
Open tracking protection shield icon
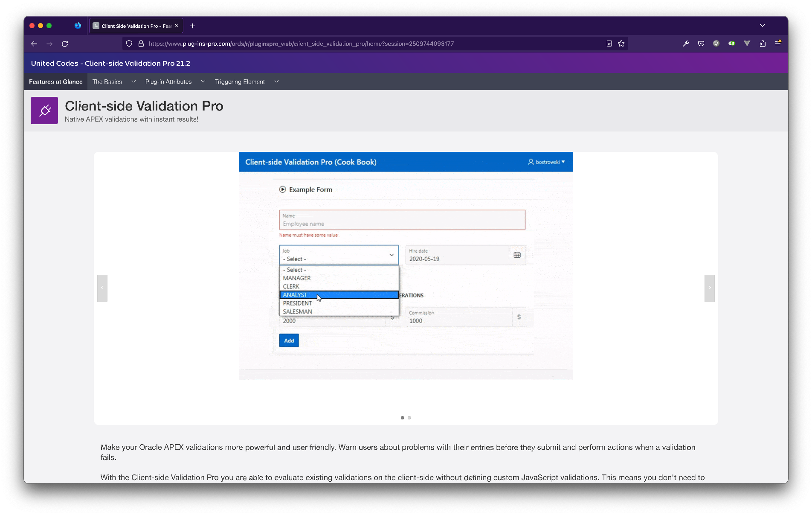[129, 44]
